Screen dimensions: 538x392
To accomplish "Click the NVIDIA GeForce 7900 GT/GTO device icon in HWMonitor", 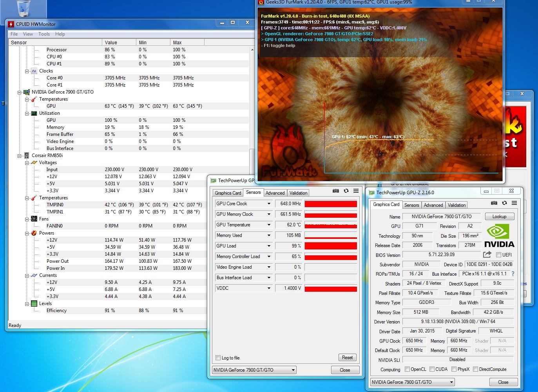I will (27, 92).
